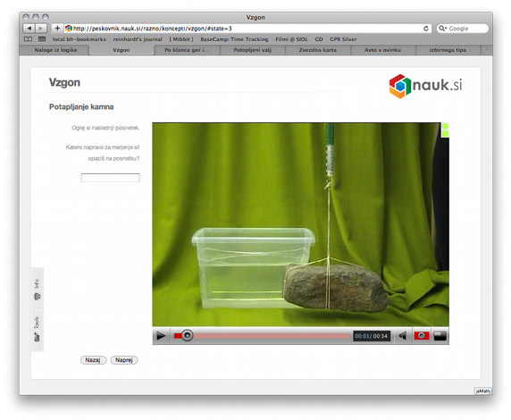Viewport: 511px width, 420px height.
Task: Open the GPR Silver bookmark
Action: coord(343,39)
